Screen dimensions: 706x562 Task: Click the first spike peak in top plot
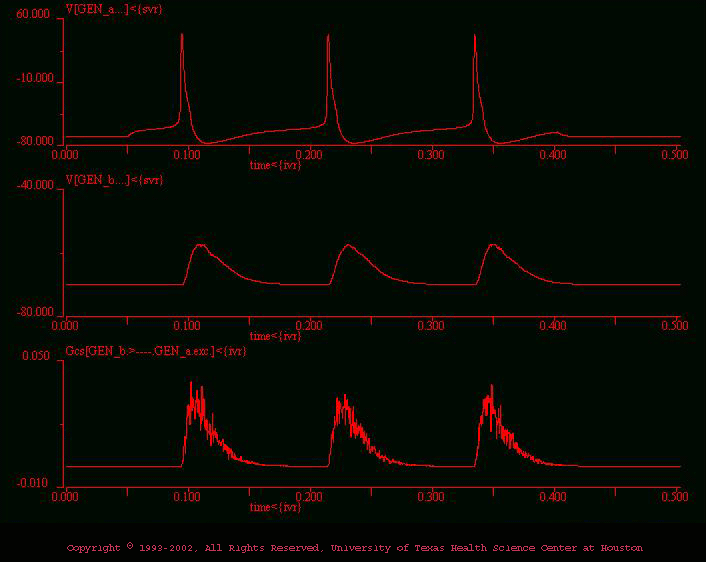tap(182, 35)
